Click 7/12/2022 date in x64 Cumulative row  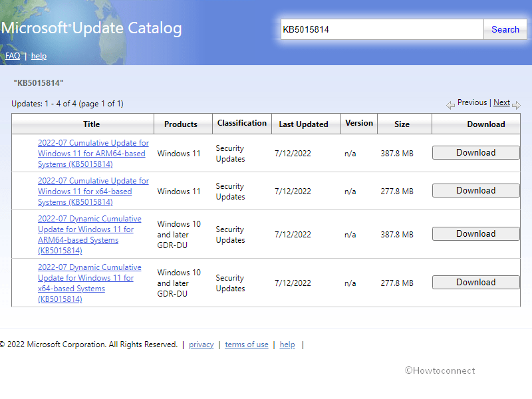[x=293, y=192]
